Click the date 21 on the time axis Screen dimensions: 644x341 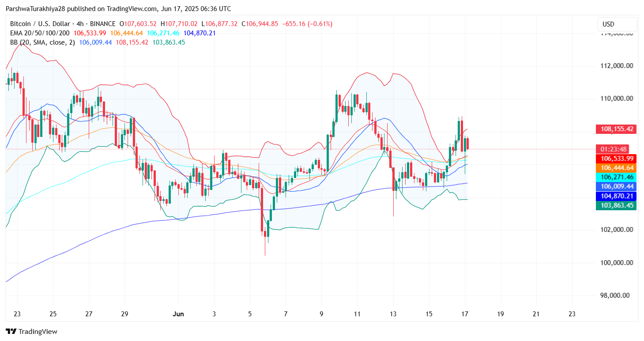pos(536,314)
